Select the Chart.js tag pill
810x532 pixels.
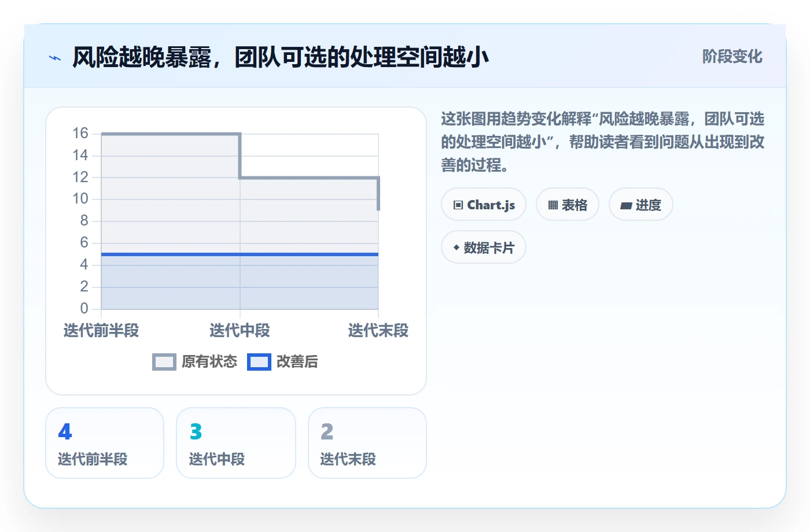(x=484, y=205)
